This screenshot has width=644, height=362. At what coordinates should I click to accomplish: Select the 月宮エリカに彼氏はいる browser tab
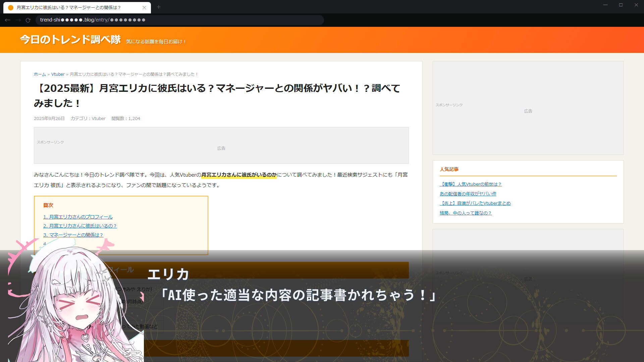[x=77, y=7]
